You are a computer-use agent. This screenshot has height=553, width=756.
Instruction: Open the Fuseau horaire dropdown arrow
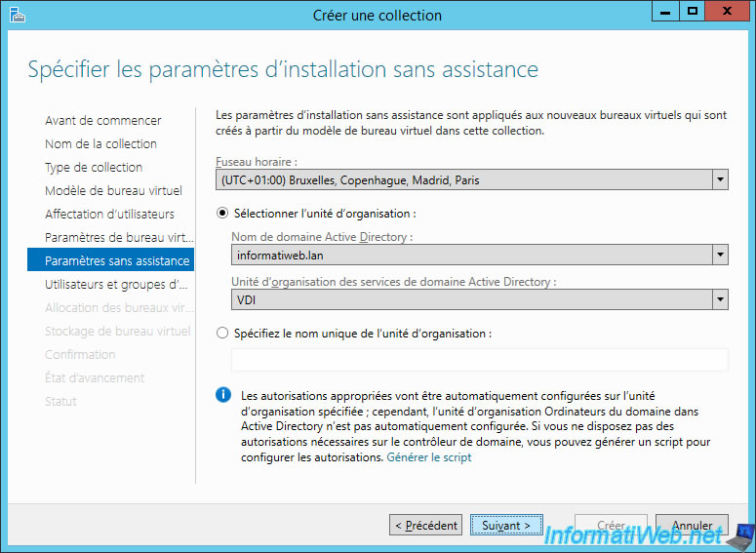[720, 179]
